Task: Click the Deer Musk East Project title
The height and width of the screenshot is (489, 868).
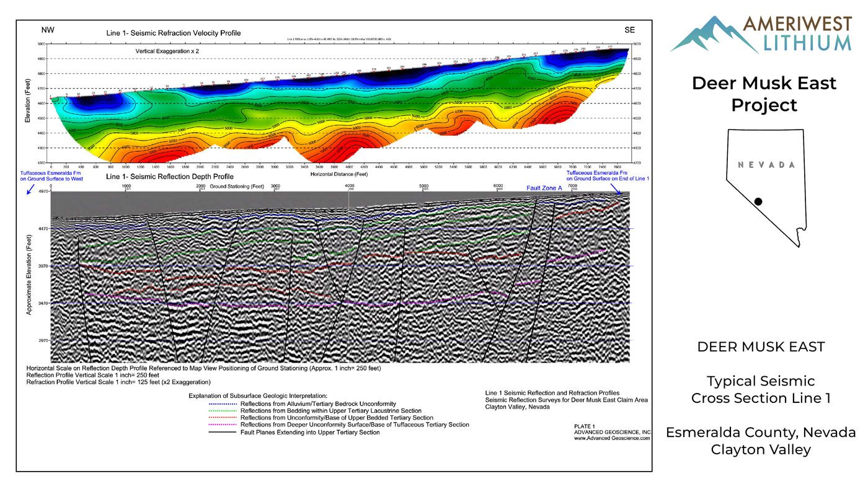Action: click(764, 94)
